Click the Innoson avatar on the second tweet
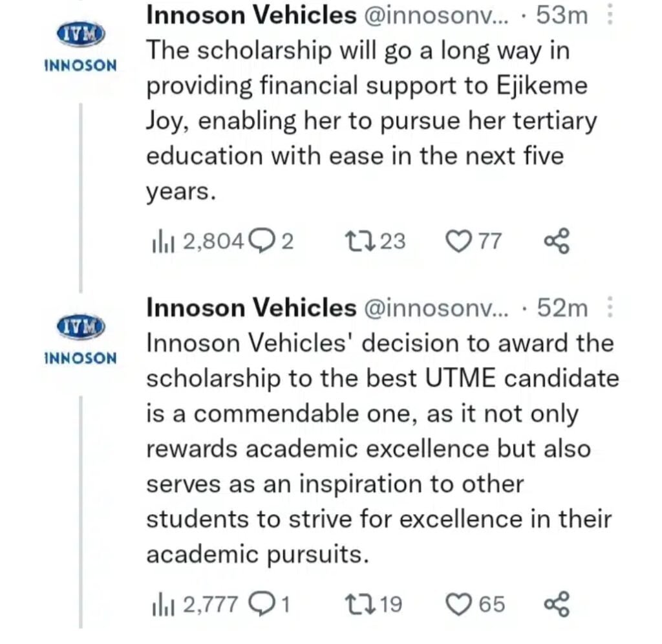This screenshot has width=662, height=644. point(80,326)
